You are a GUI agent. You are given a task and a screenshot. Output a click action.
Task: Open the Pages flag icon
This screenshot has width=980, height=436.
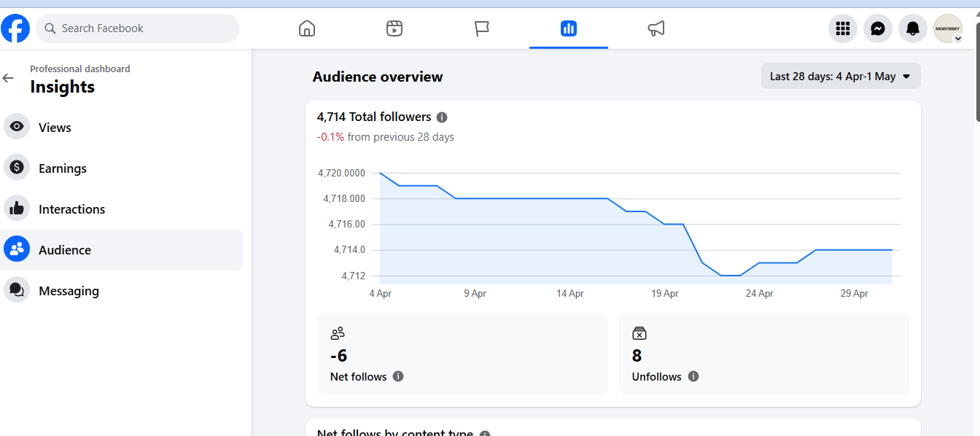(482, 28)
